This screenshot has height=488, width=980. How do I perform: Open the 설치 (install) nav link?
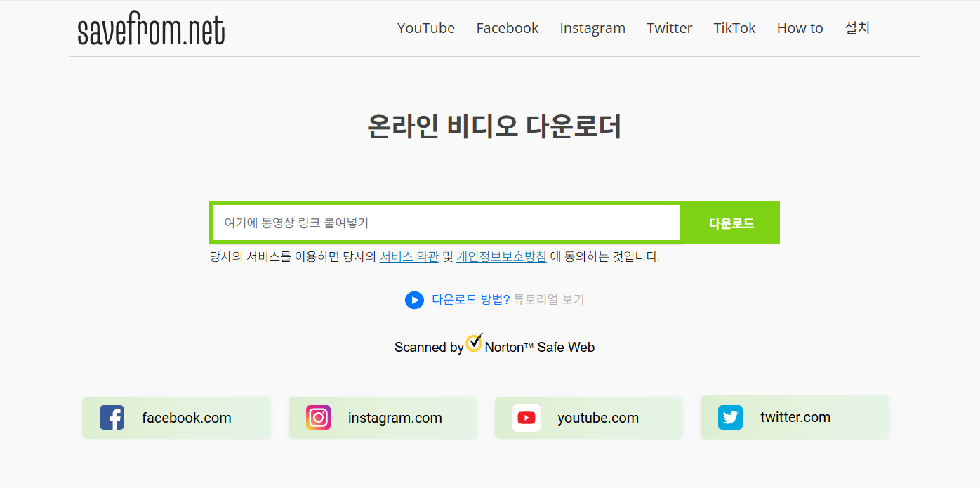pyautogui.click(x=857, y=28)
